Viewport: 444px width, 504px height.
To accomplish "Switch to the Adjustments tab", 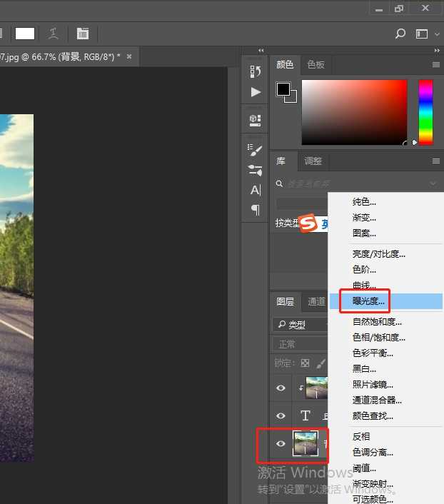I will point(313,161).
